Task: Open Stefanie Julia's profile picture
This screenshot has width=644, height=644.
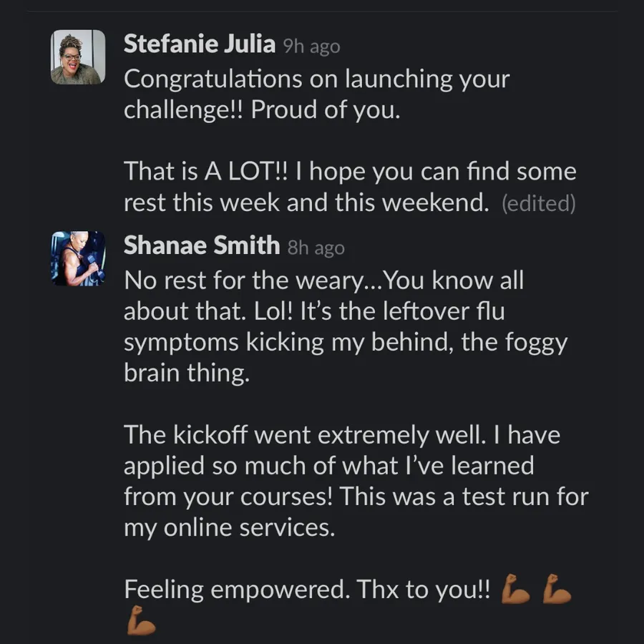Action: click(78, 57)
